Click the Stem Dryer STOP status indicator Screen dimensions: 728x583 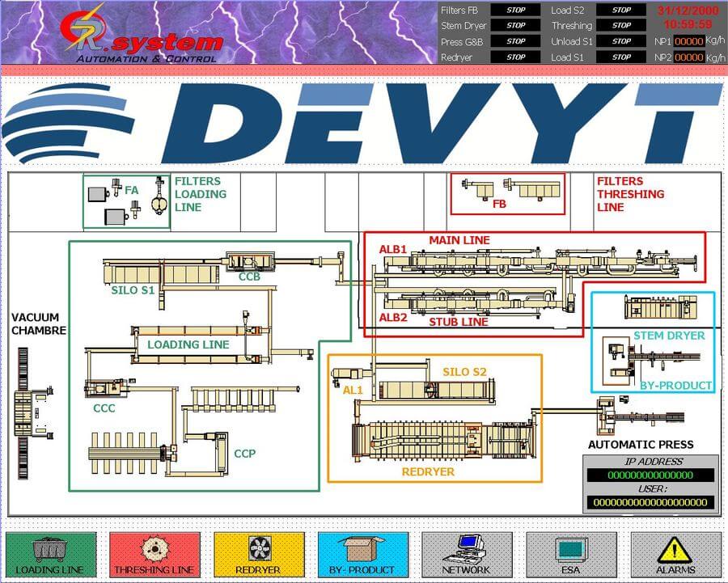(515, 26)
